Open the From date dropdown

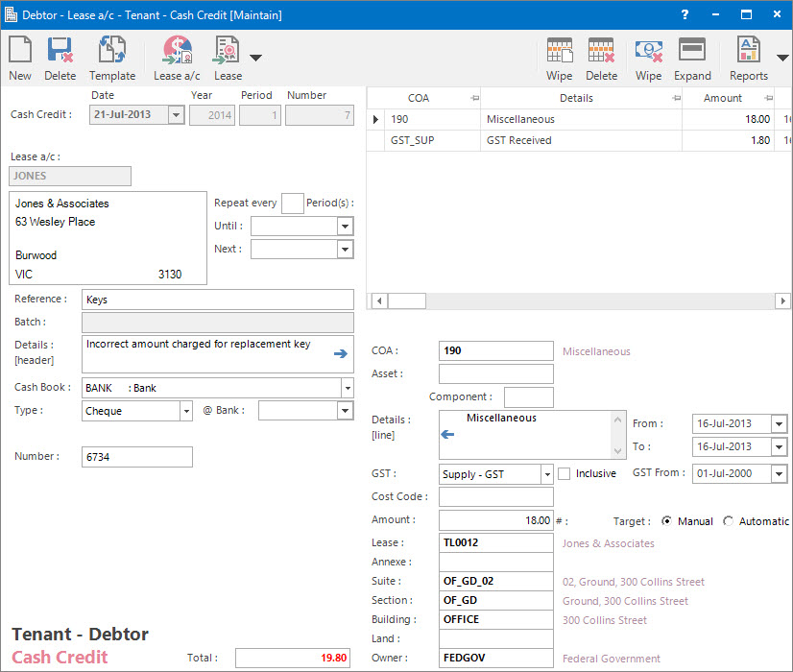779,423
